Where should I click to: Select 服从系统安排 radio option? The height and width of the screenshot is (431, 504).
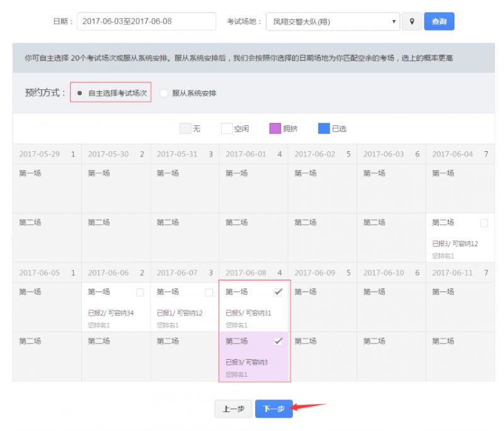point(164,93)
